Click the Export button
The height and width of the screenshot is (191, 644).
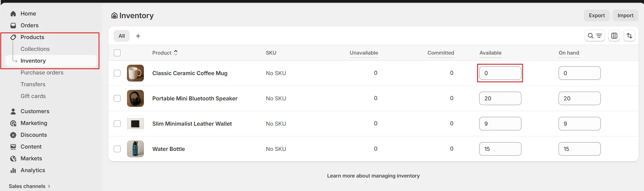597,15
